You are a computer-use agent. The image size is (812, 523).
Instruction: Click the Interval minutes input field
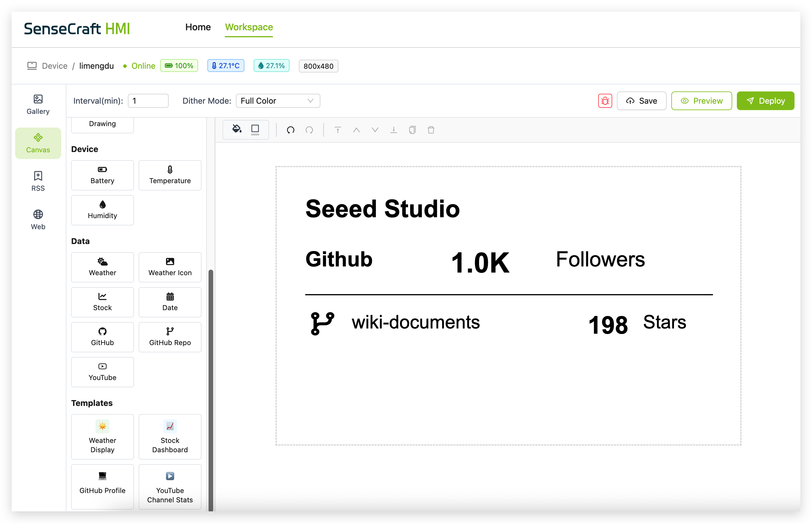pyautogui.click(x=148, y=101)
